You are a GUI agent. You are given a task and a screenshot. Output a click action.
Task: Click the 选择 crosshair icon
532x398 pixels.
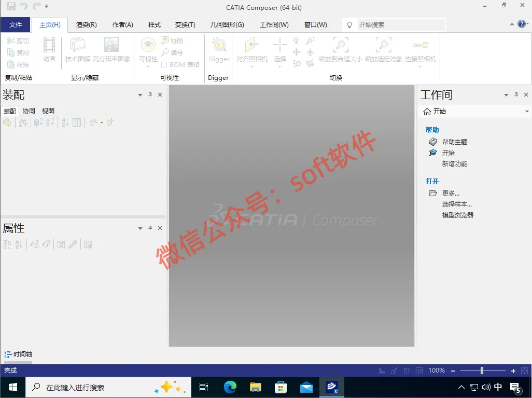tap(280, 45)
